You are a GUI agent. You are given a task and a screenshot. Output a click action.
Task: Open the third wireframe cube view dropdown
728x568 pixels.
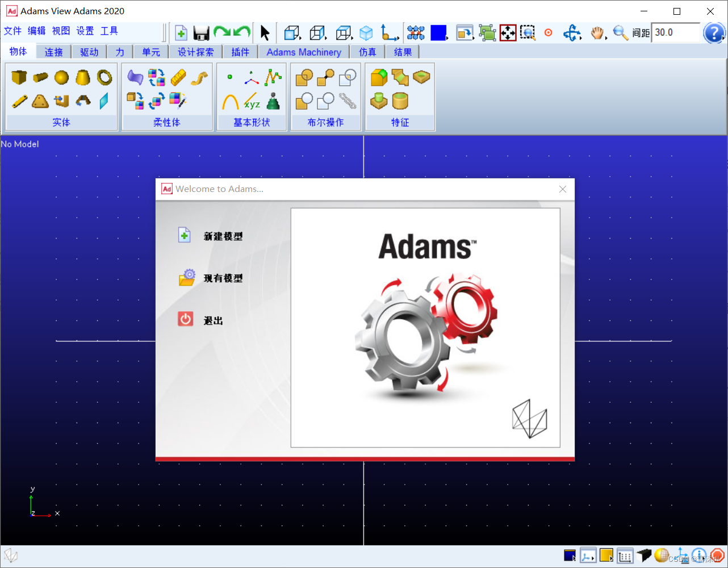pyautogui.click(x=344, y=33)
